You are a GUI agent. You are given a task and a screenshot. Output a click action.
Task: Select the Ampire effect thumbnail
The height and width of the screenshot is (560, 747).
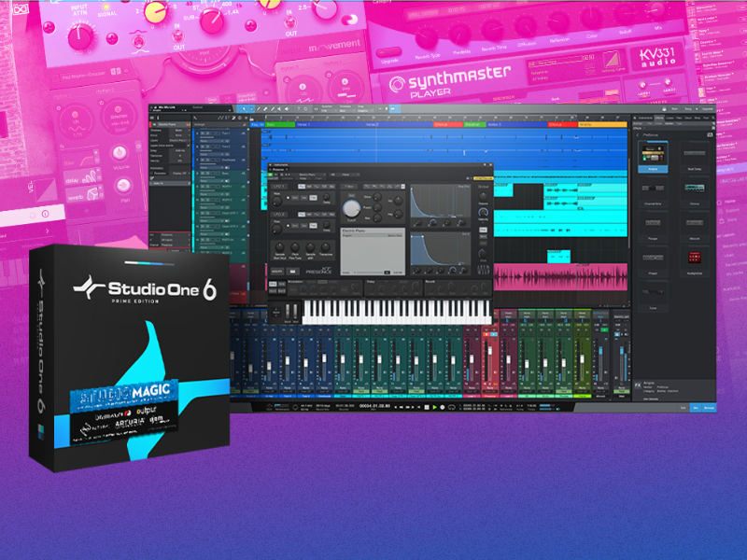click(653, 156)
